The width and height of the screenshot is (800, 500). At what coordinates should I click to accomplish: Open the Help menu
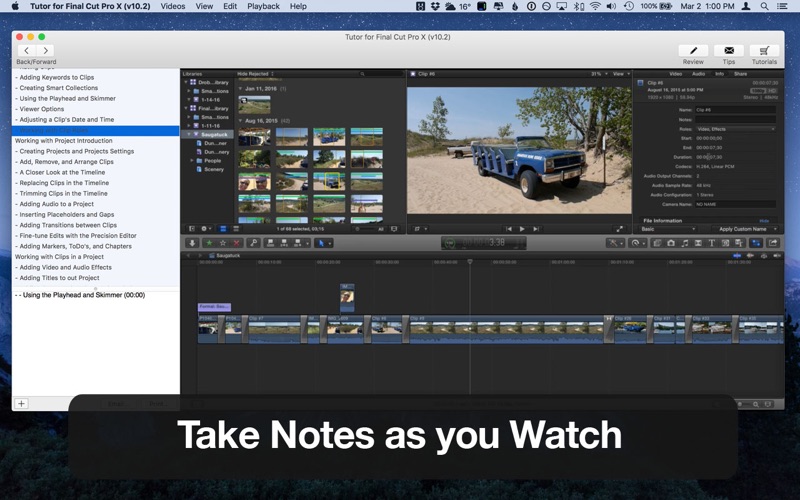tap(298, 6)
